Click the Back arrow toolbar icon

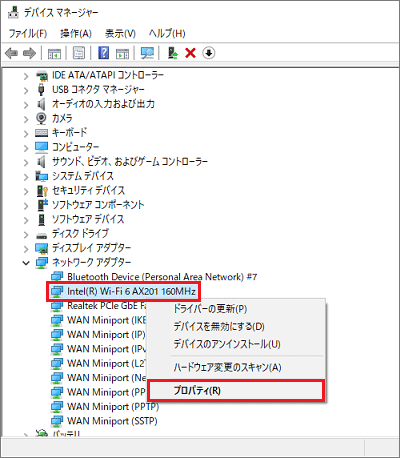[x=12, y=53]
